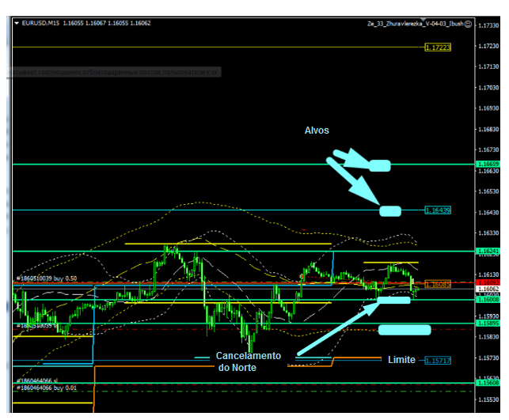Image resolution: width=509 pixels, height=420 pixels.
Task: Click the Cancelamento do Norte annotation
Action: (249, 361)
